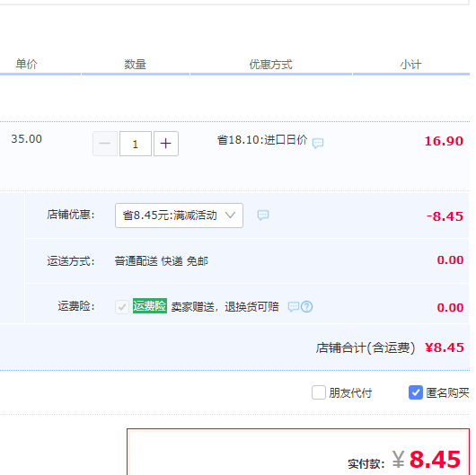Click the 实付款 ¥8.45 total amount
The height and width of the screenshot is (475, 476).
[404, 460]
